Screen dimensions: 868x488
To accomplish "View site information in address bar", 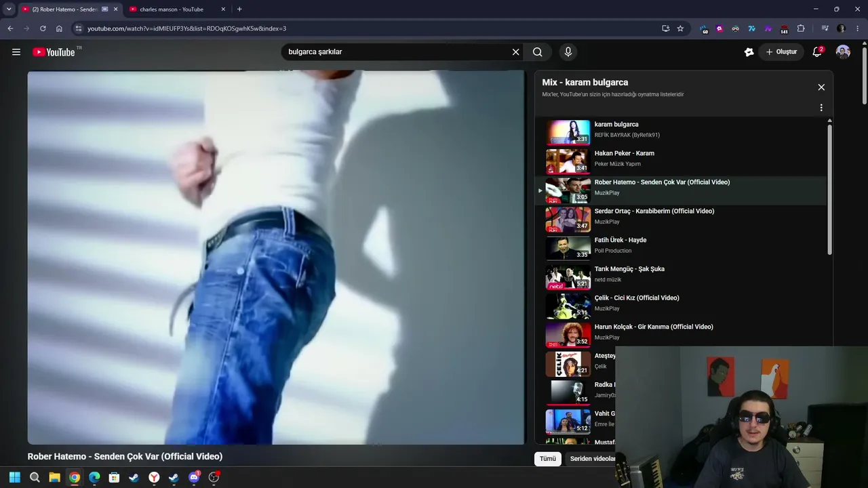I will [x=78, y=28].
